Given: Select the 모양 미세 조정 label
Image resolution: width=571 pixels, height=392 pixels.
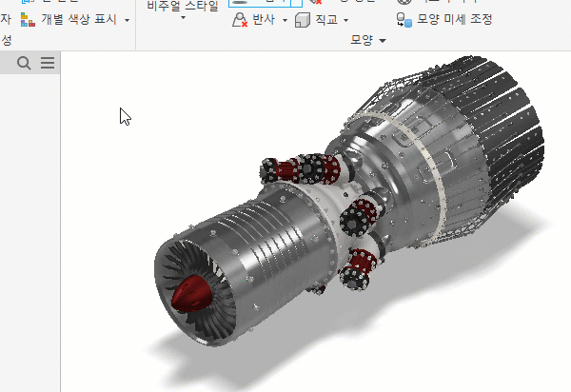Looking at the screenshot, I should point(455,19).
